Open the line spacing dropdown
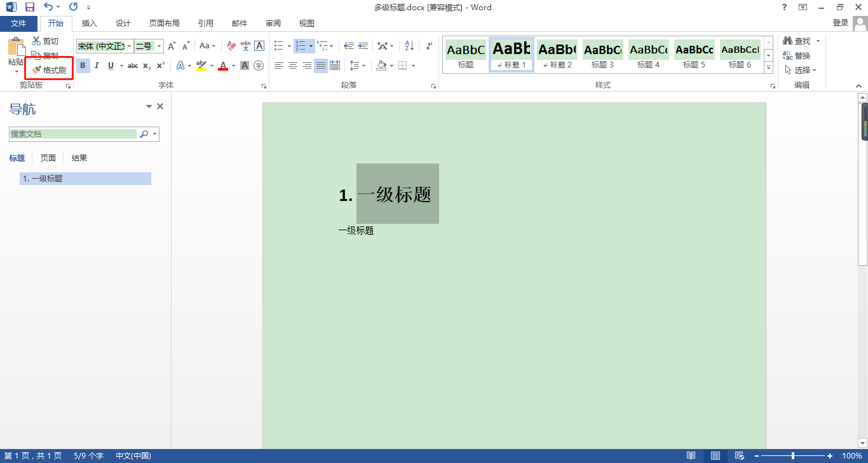 pyautogui.click(x=357, y=66)
